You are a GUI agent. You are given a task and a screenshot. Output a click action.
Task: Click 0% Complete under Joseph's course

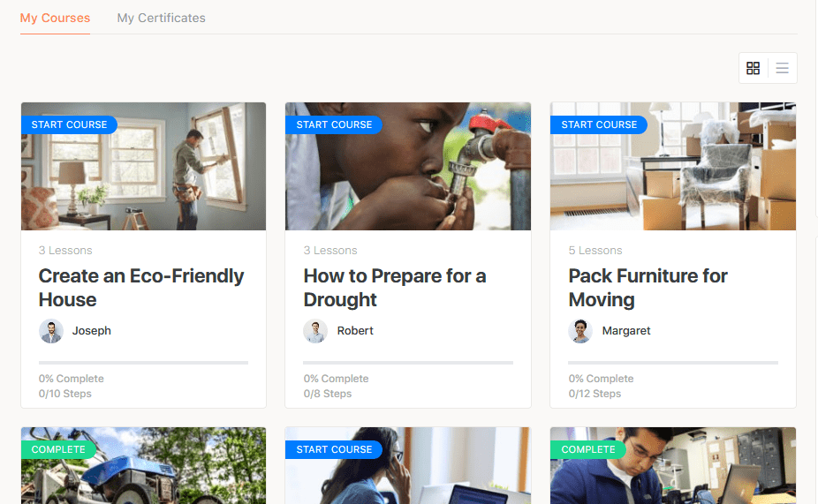(x=71, y=379)
